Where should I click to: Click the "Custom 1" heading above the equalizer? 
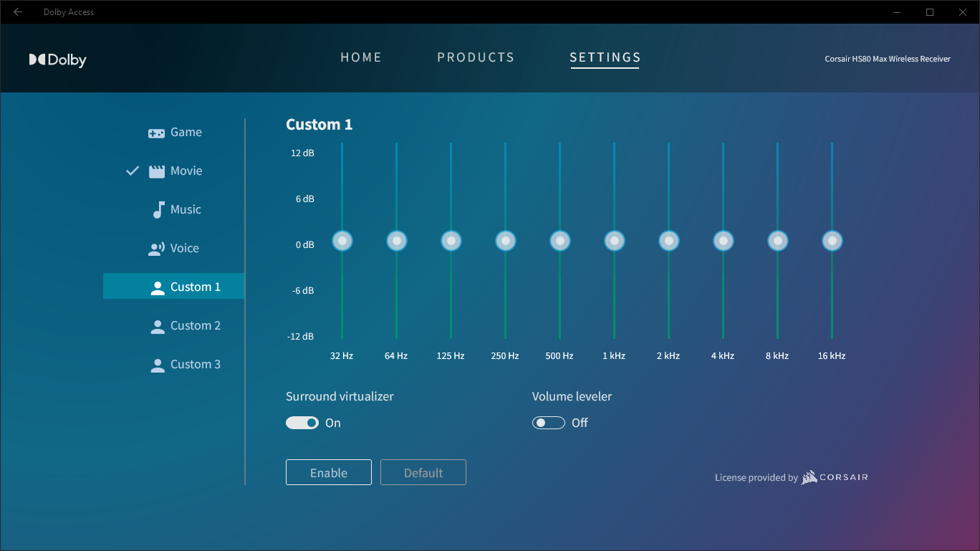(320, 124)
